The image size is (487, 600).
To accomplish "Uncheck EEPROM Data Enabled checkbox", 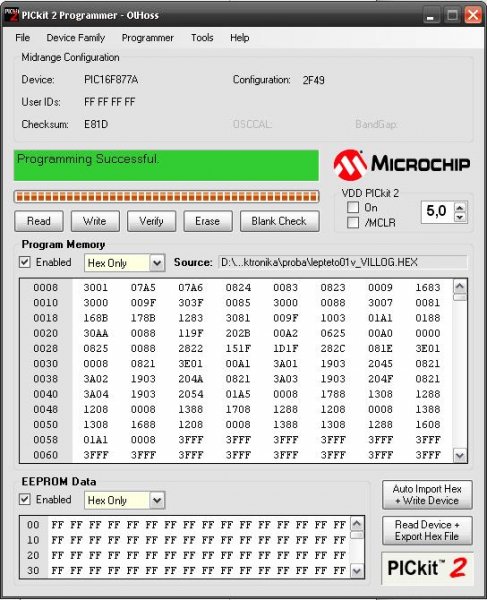I will click(25, 499).
